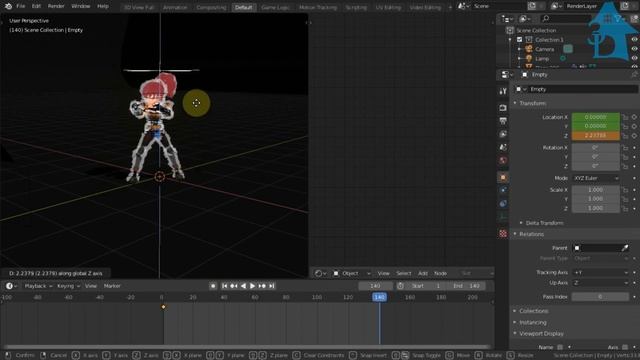
Task: Open the properties editor type dropdown
Action: 507,75
